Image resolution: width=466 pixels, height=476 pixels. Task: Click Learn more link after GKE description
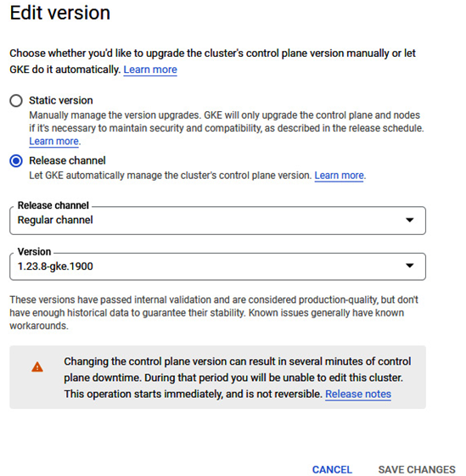tap(150, 70)
